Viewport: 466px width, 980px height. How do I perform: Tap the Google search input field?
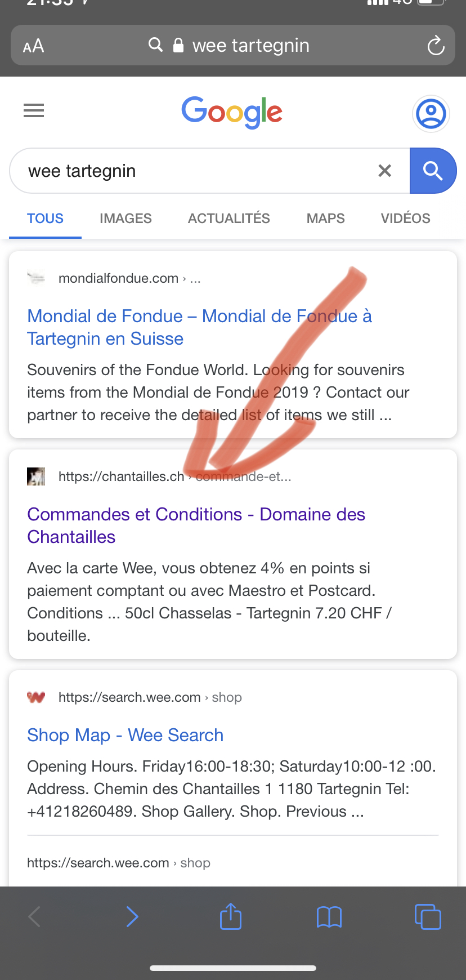pos(191,171)
